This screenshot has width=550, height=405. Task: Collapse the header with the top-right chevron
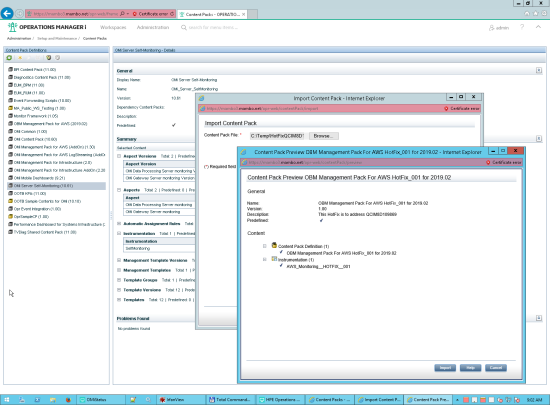(538, 27)
